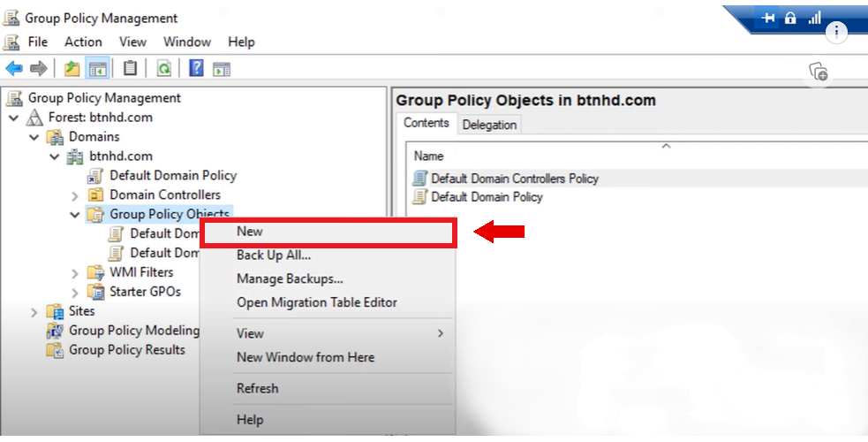Click the Up one level folder icon
The width and height of the screenshot is (868, 442).
(x=72, y=69)
